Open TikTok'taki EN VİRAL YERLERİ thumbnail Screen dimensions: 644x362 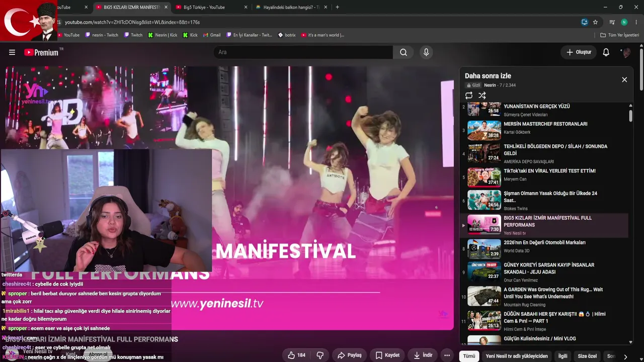coord(484,177)
